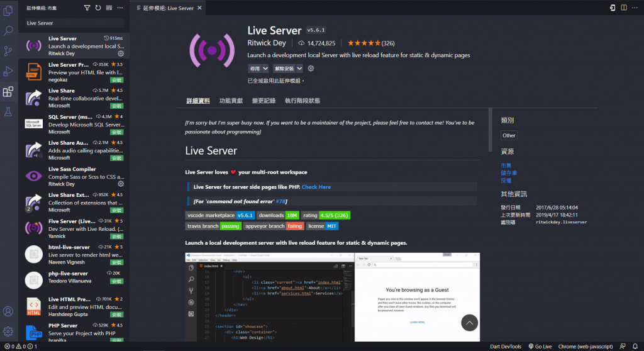Close the Live Server extension tab
Screen dimensions: 644x351
[x=199, y=8]
